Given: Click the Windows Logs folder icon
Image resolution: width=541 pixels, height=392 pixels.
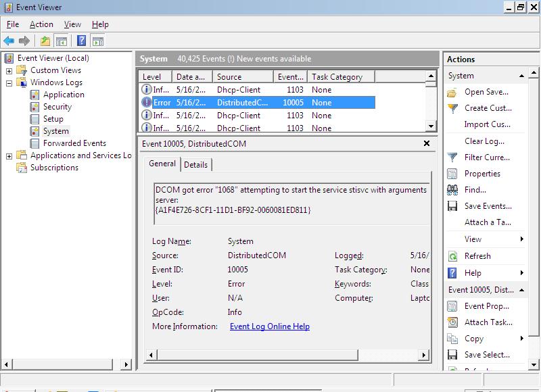Looking at the screenshot, I should click(x=22, y=82).
